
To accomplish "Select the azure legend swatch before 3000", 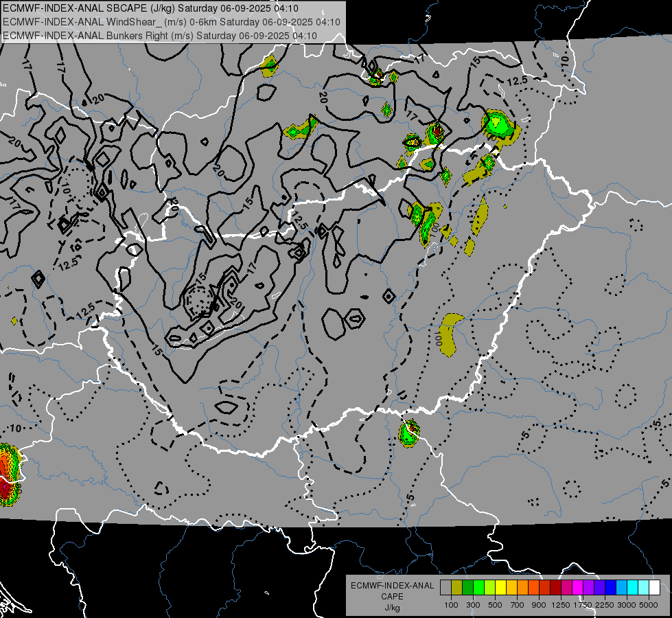I will point(622,588).
